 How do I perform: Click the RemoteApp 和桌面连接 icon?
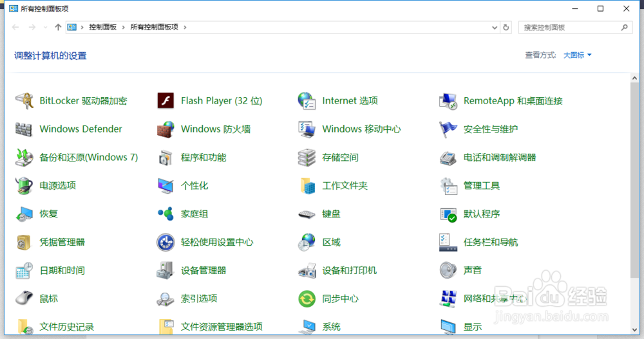pyautogui.click(x=448, y=100)
